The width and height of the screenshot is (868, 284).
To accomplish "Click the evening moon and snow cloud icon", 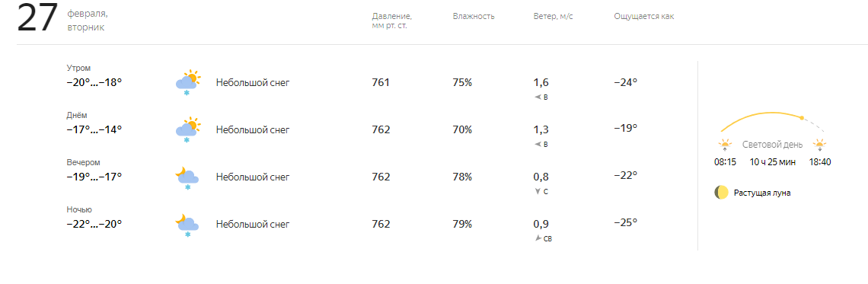I will [x=187, y=177].
